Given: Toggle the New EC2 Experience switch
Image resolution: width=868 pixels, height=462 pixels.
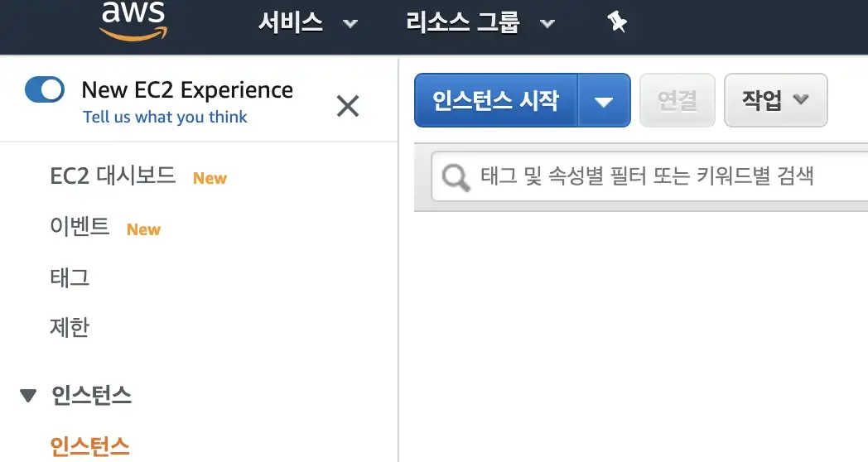Looking at the screenshot, I should point(44,89).
